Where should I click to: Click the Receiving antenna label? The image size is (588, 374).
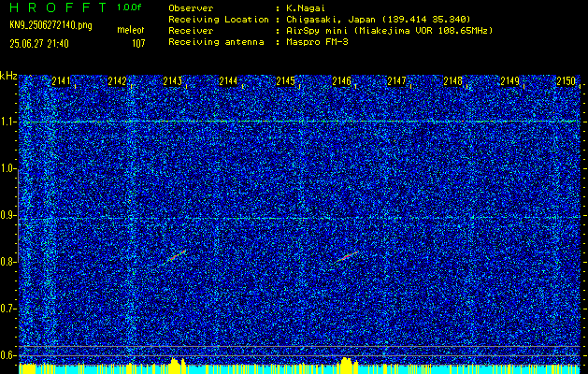point(216,42)
